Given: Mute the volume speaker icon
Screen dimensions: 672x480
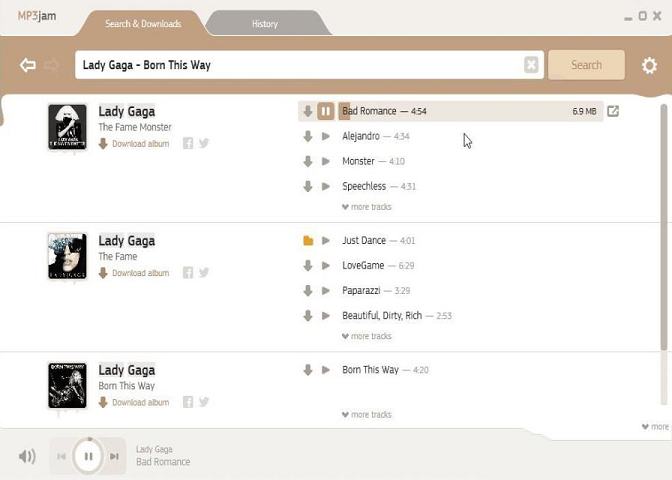Looking at the screenshot, I should coord(27,456).
